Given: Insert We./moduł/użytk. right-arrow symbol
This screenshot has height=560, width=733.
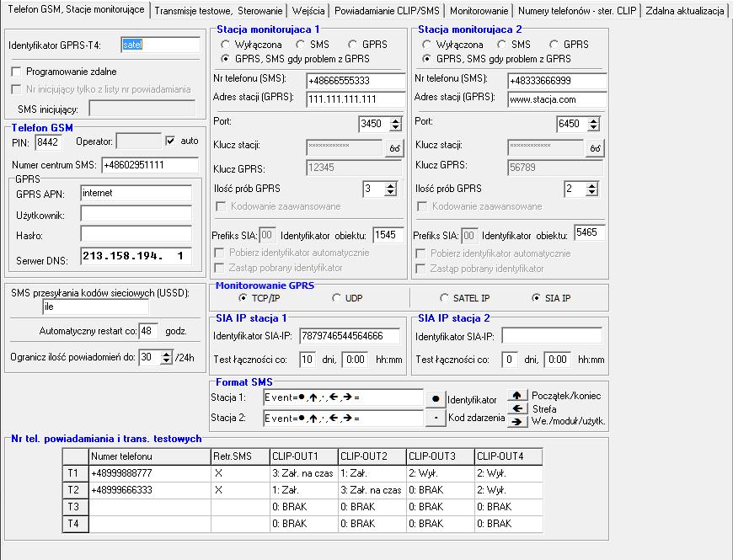Looking at the screenshot, I should click(x=516, y=421).
